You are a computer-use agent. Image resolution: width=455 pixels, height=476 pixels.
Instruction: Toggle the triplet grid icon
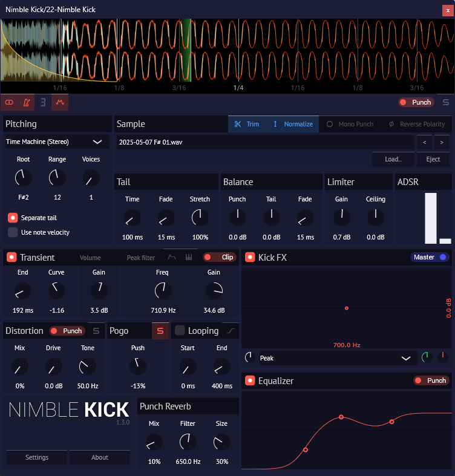[43, 102]
